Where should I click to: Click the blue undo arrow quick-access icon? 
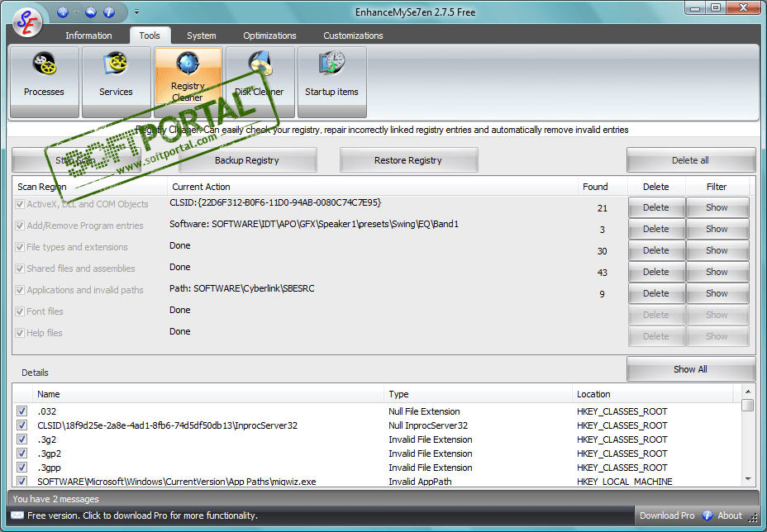(x=91, y=12)
